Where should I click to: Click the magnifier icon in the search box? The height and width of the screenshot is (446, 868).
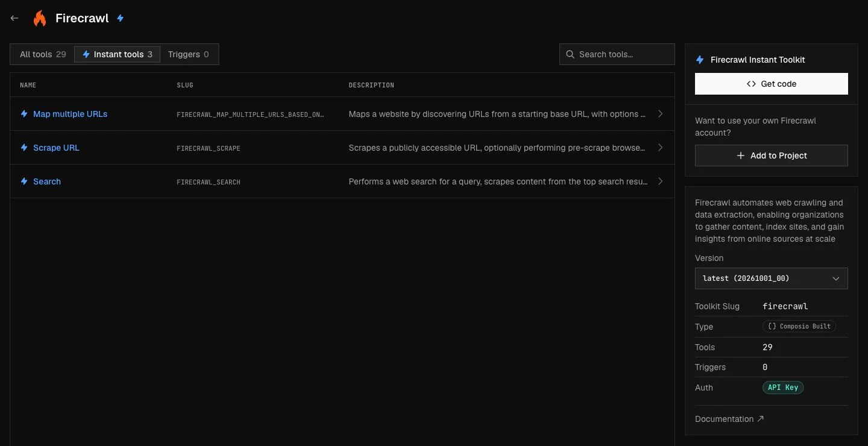click(x=570, y=54)
